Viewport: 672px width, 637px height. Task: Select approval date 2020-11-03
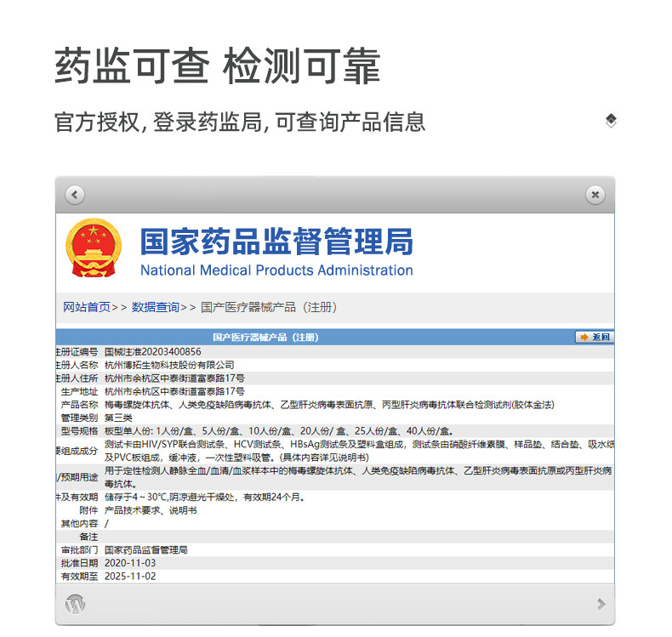(130, 563)
